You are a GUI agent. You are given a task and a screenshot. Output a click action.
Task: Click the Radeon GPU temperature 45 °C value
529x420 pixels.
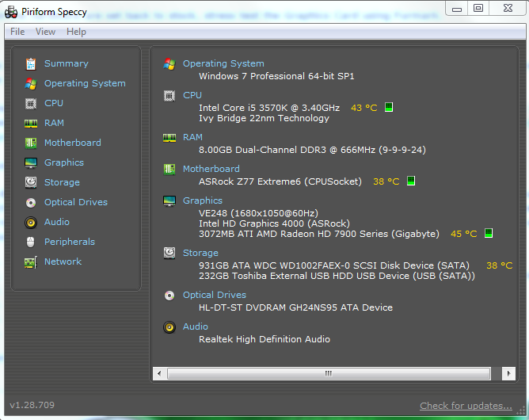pyautogui.click(x=464, y=234)
